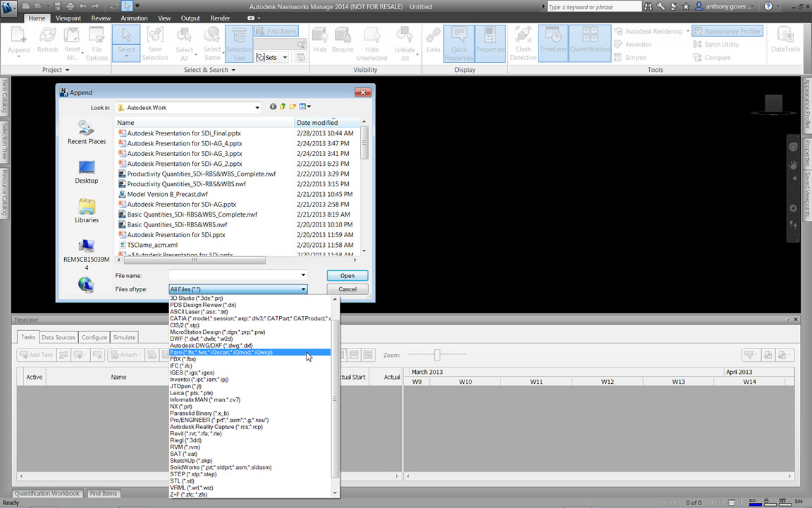Click Cancel in the Append dialog
Image resolution: width=812 pixels, height=508 pixels.
click(347, 289)
